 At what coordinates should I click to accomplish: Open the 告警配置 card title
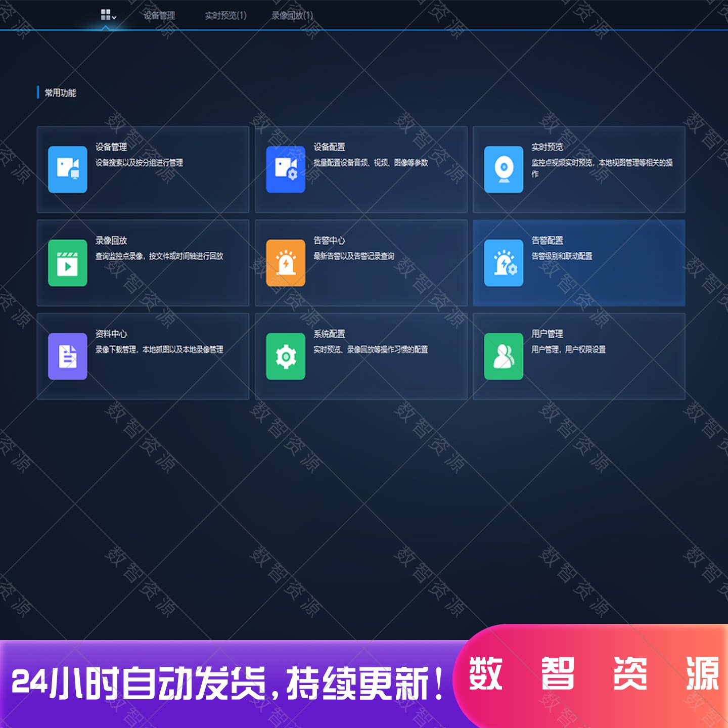point(547,241)
